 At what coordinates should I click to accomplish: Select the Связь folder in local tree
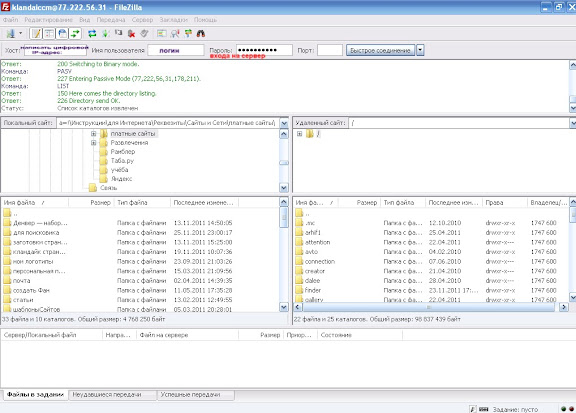[108, 188]
